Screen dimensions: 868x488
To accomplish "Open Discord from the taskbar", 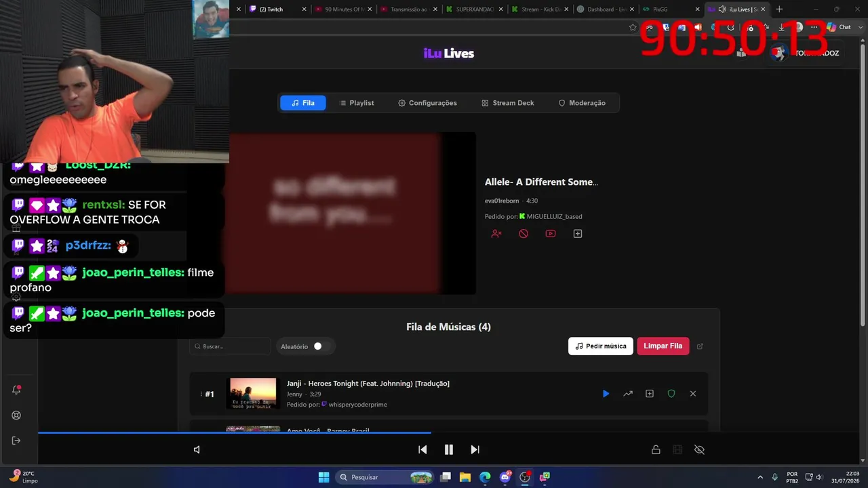I will pos(505,477).
